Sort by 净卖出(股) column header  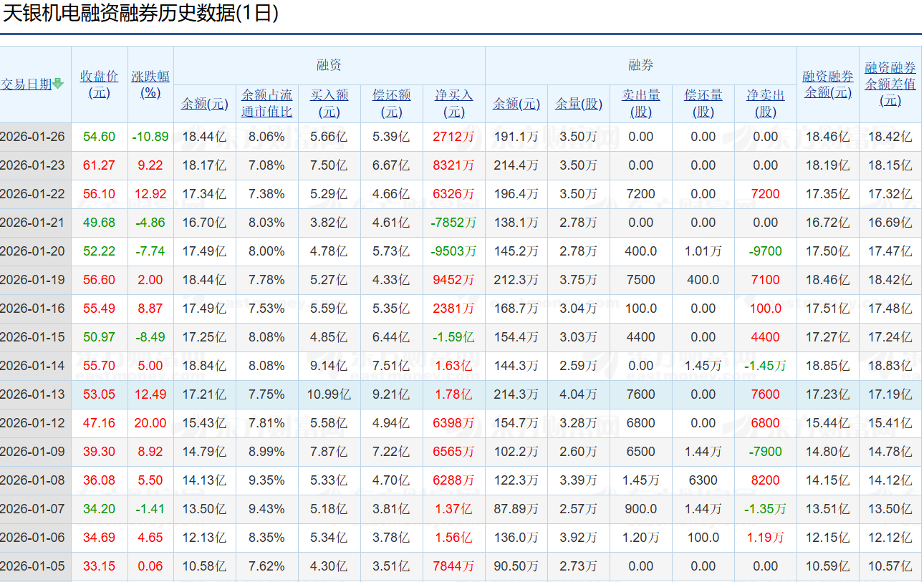(x=766, y=103)
